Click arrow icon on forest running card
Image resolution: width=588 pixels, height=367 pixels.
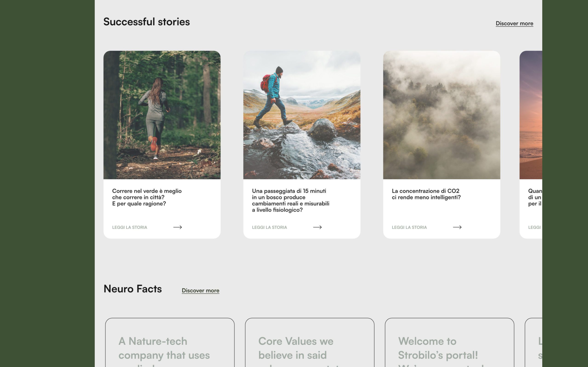[177, 227]
